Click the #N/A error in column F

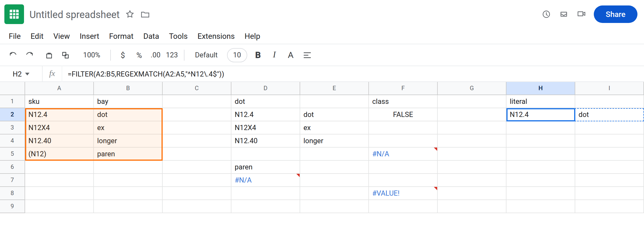[403, 154]
